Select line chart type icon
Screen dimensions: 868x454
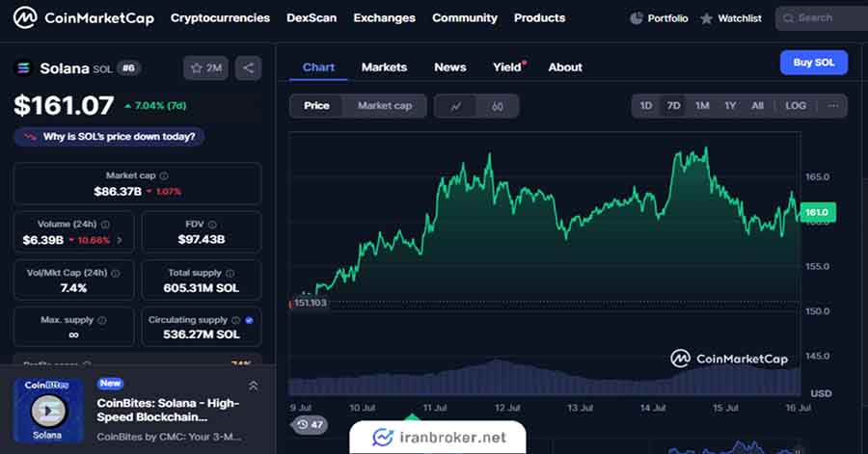455,106
